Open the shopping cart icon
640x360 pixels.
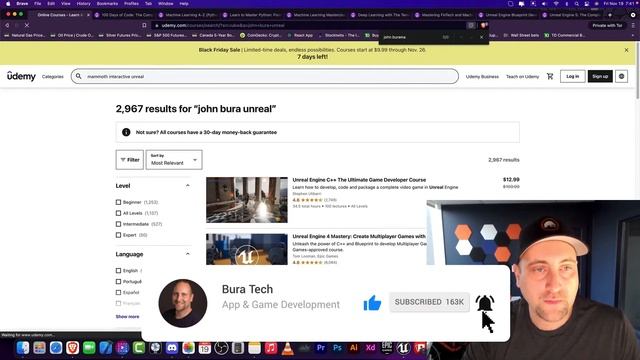tap(550, 76)
